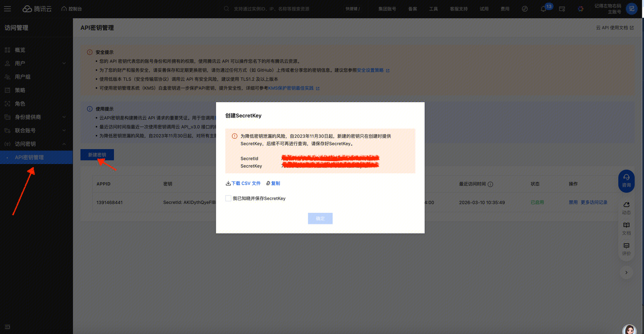The width and height of the screenshot is (644, 334).
Task: Click the 角色 role icon
Action: 7,104
